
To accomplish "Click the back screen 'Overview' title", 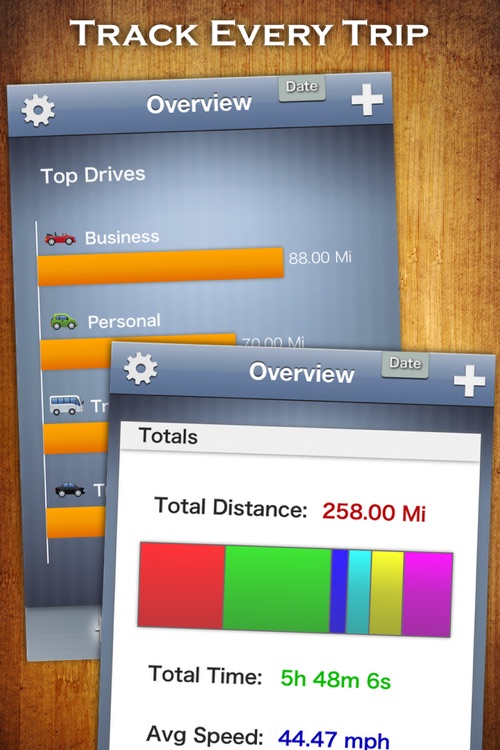I will [199, 104].
